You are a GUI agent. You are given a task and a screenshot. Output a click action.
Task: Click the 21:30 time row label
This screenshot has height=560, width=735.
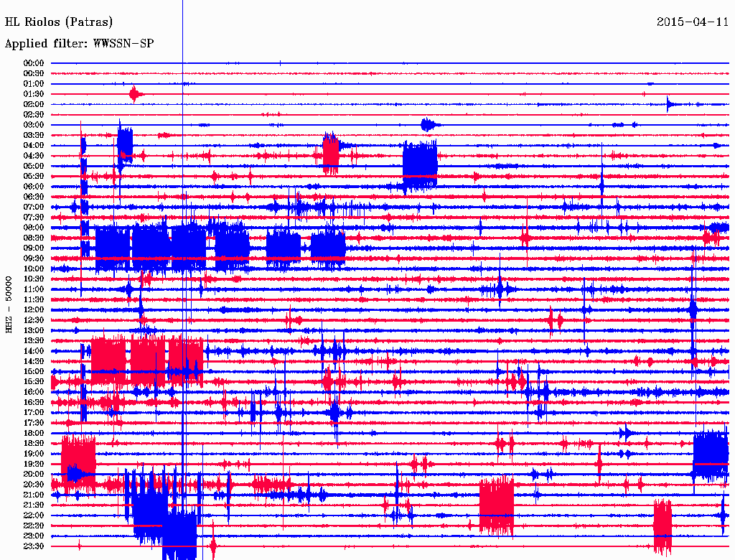34,505
